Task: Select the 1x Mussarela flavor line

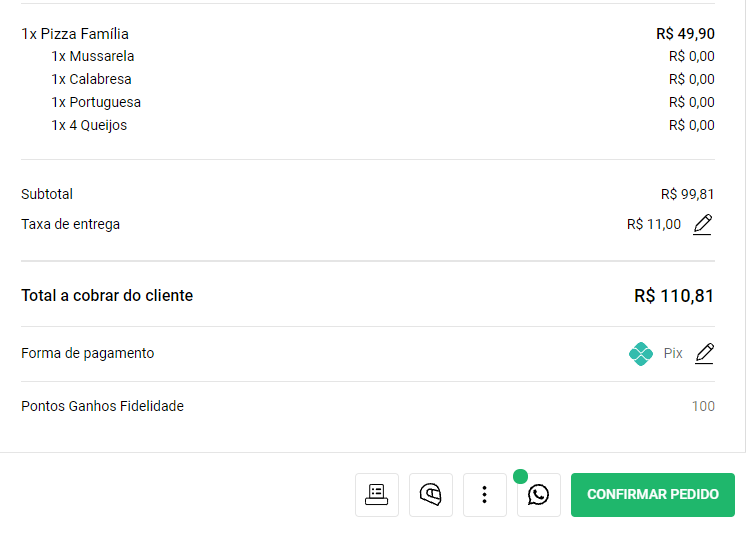Action: 383,56
